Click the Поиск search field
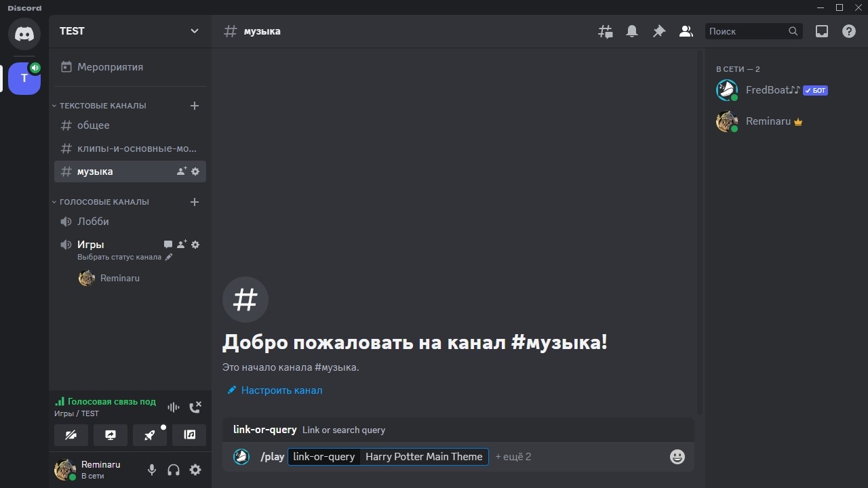This screenshot has height=488, width=868. (x=753, y=31)
